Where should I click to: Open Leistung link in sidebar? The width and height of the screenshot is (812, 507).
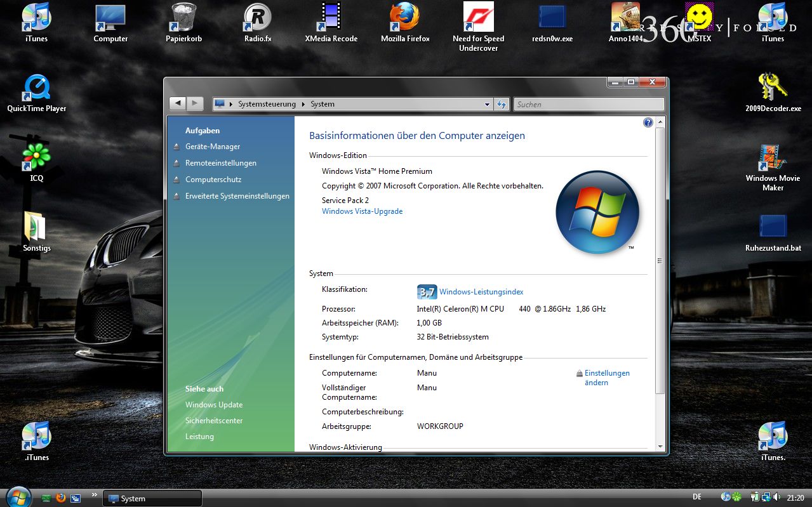199,437
